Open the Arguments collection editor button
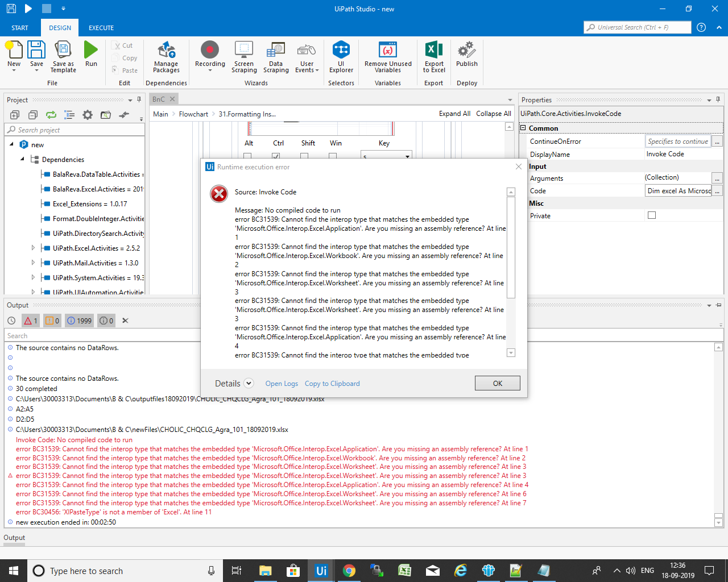This screenshot has width=728, height=582. pos(717,178)
